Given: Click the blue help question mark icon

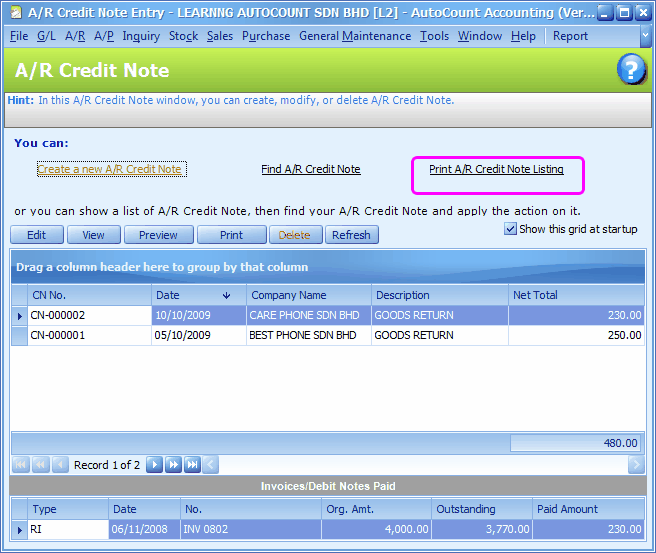Looking at the screenshot, I should coord(631,70).
